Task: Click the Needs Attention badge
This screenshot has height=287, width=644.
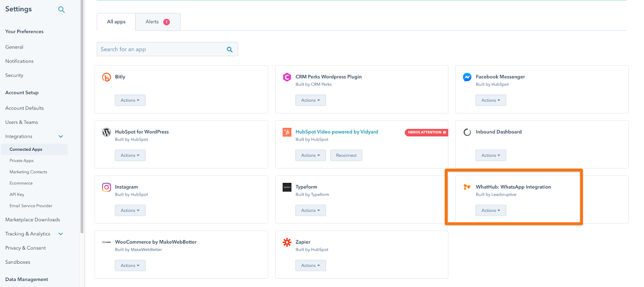Action: pyautogui.click(x=426, y=132)
